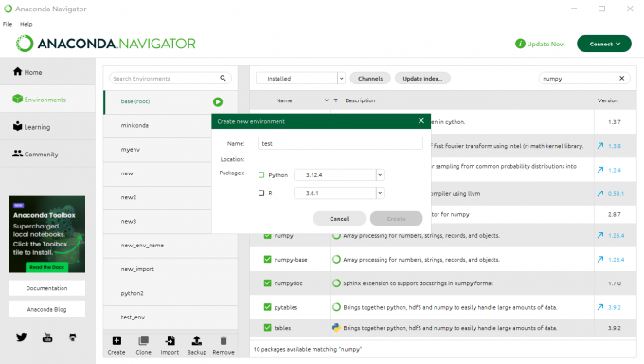Open the Home section icon in the sidebar
The height and width of the screenshot is (364, 644).
(x=17, y=71)
